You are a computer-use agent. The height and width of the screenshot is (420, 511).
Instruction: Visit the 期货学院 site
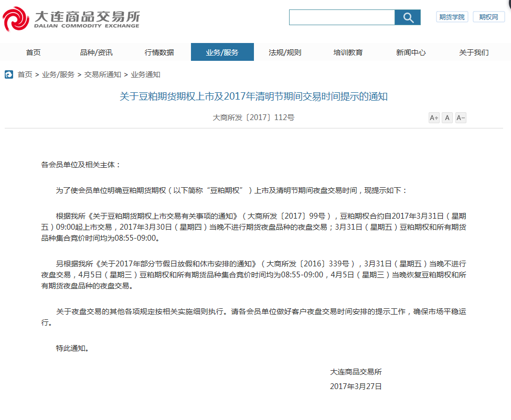pyautogui.click(x=452, y=16)
